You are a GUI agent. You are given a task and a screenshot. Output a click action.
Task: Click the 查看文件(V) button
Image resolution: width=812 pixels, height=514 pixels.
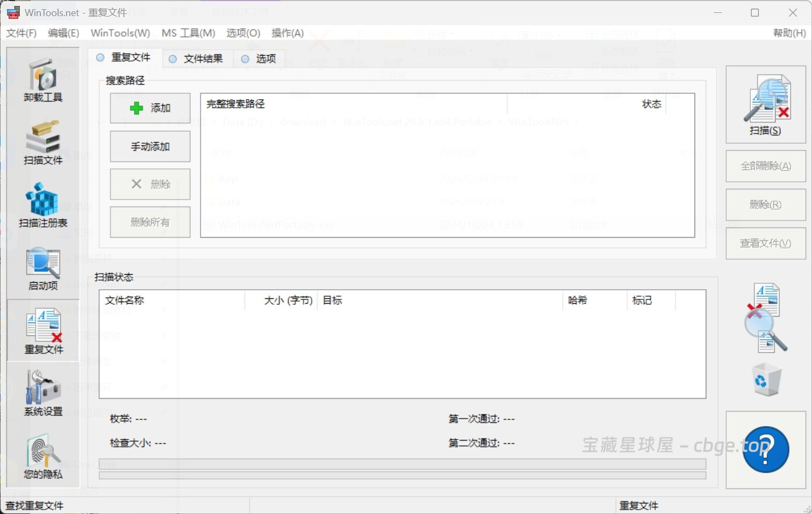[766, 244]
